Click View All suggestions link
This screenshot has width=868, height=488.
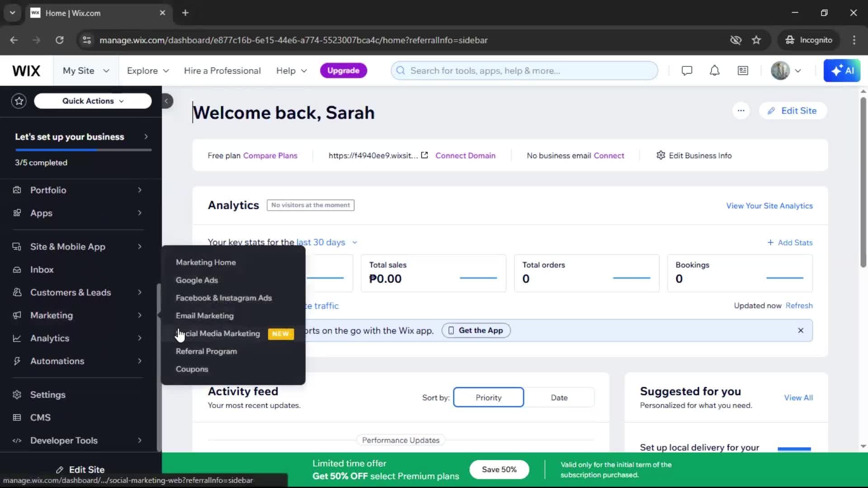click(x=798, y=398)
